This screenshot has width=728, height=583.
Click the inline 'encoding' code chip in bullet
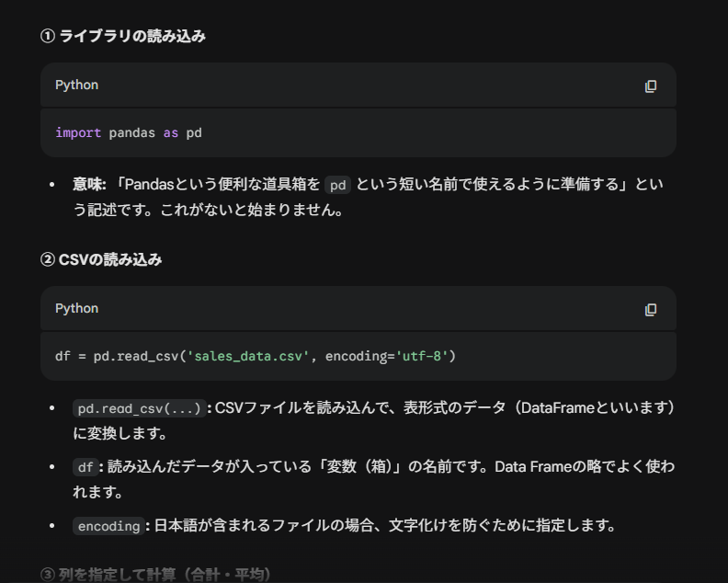click(x=108, y=526)
